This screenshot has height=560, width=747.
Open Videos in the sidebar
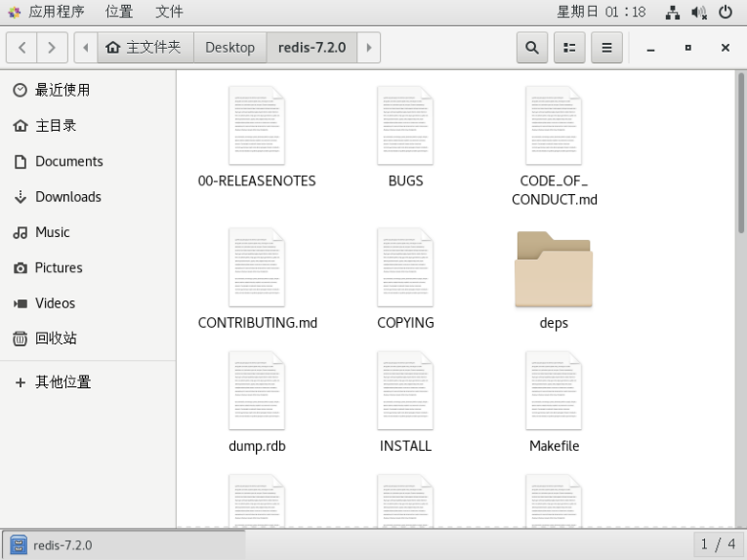(x=88, y=303)
